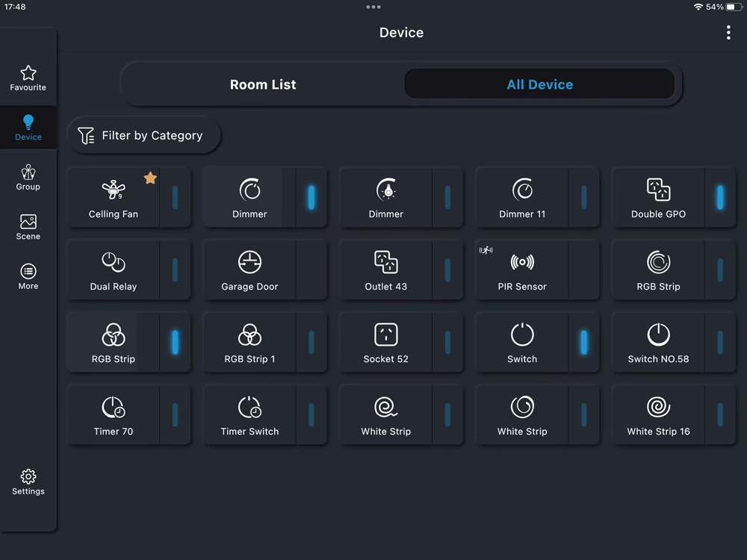Toggle the Socket 52 power switch

point(447,342)
